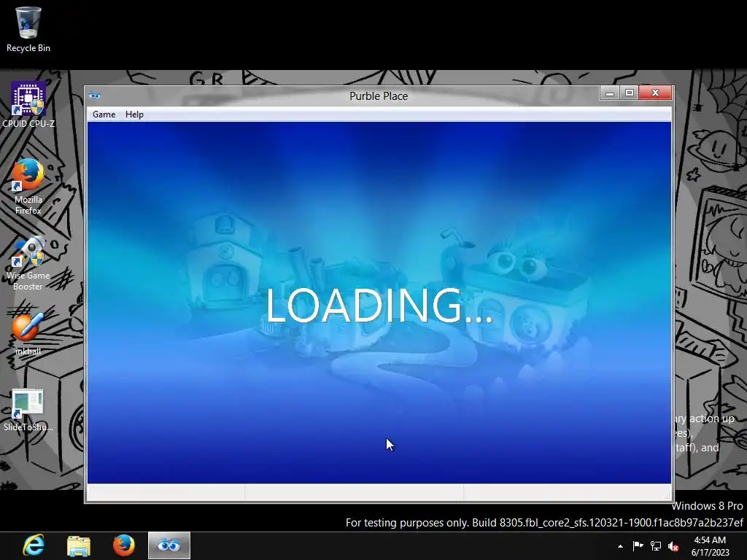Open the Game menu in Purble Place
The width and height of the screenshot is (747, 560).
104,114
